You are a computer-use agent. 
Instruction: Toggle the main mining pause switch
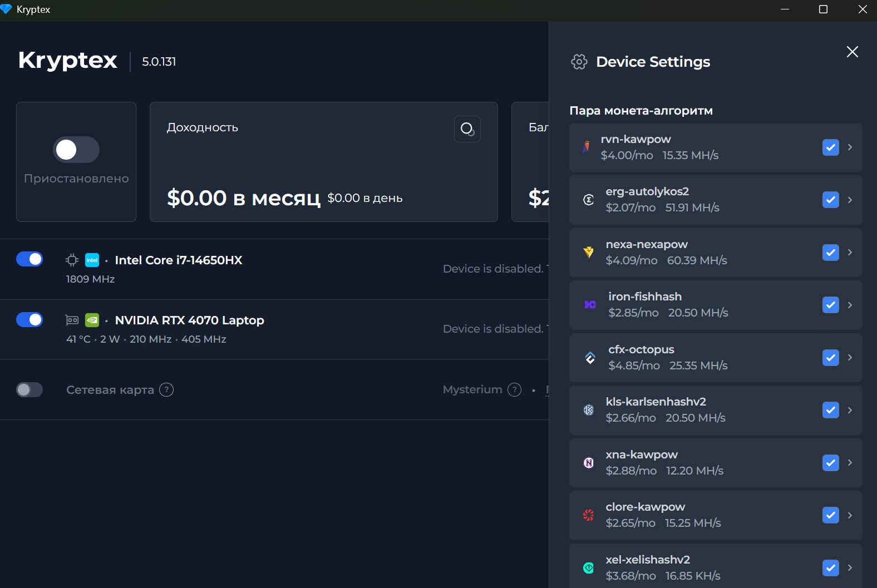click(76, 150)
